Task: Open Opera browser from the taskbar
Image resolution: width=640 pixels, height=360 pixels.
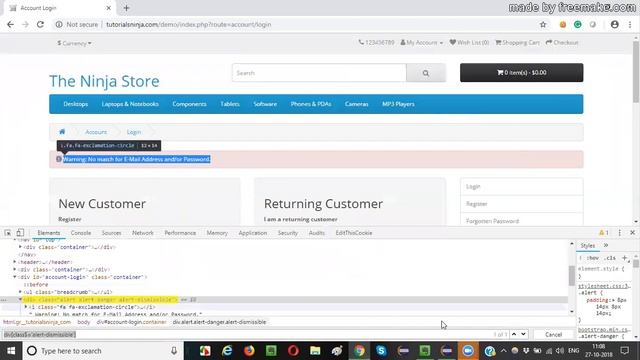Action: (293, 351)
